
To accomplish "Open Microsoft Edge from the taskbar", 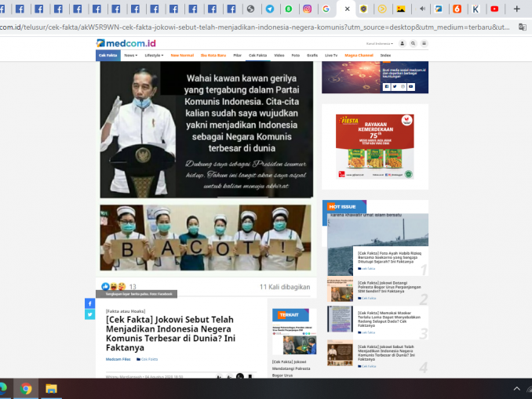I will 2,389.
